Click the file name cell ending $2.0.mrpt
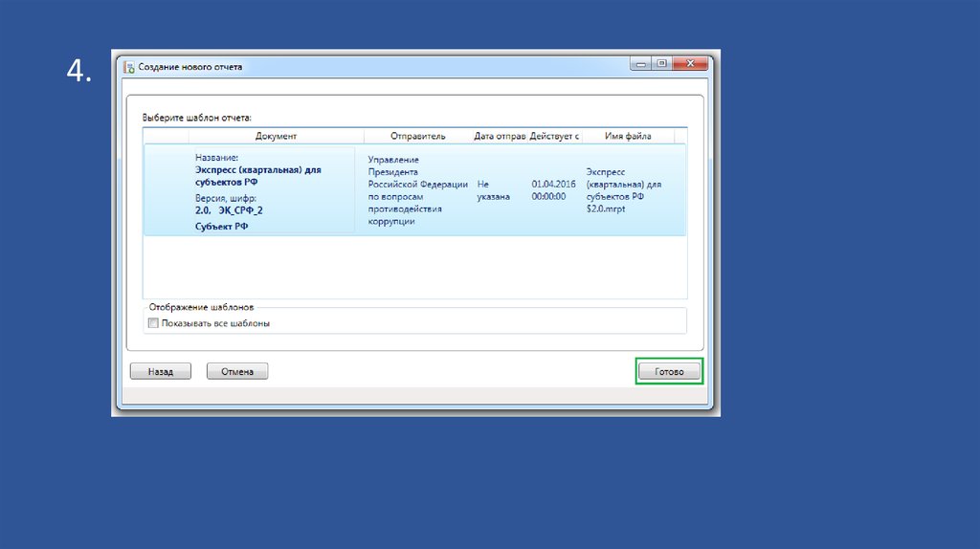Screen dimensions: 980x549 point(623,196)
